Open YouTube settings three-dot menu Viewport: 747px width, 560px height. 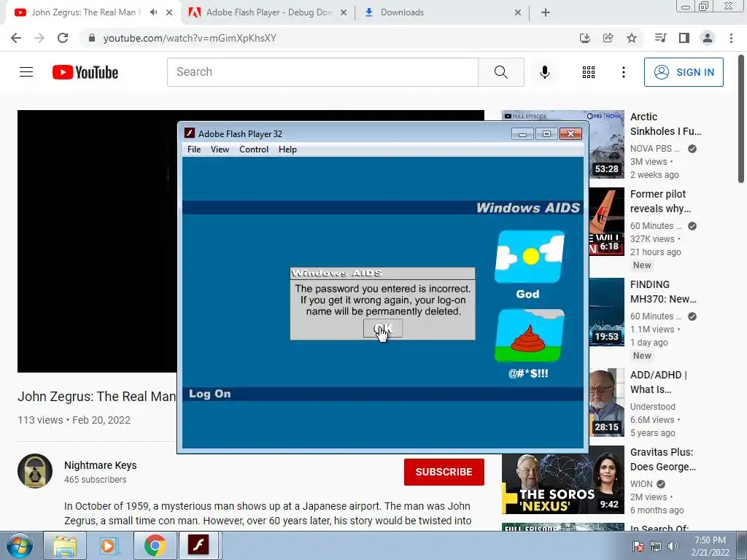point(623,72)
